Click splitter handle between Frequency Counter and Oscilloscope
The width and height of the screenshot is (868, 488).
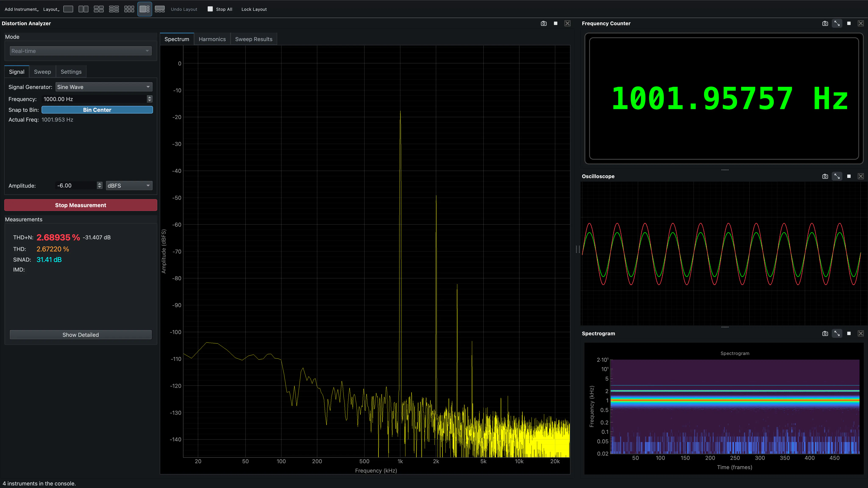pyautogui.click(x=725, y=170)
